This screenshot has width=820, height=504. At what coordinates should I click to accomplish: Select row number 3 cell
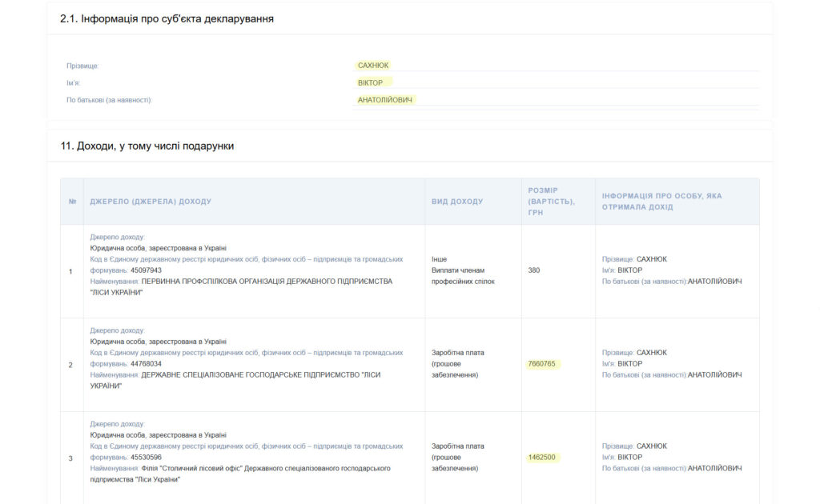[x=70, y=458]
